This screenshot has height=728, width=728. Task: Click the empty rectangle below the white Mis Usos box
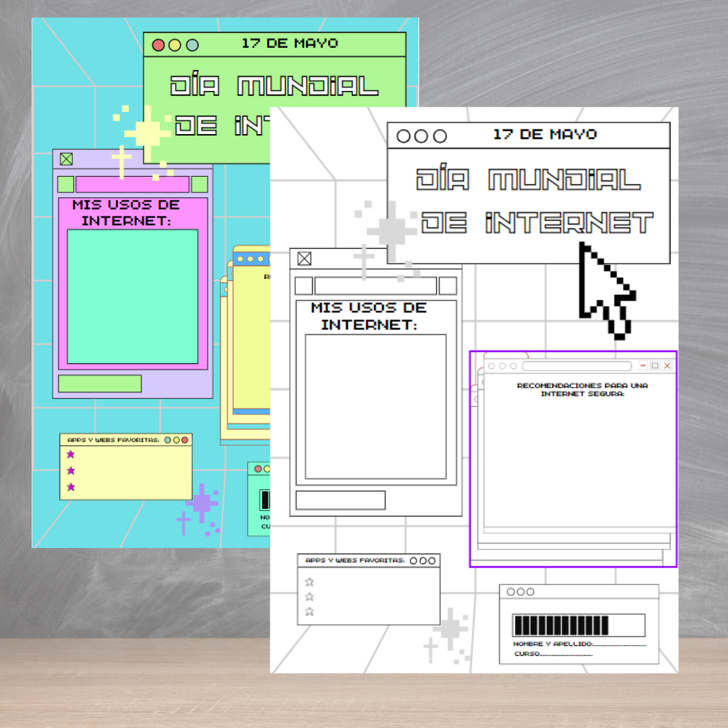(340, 500)
